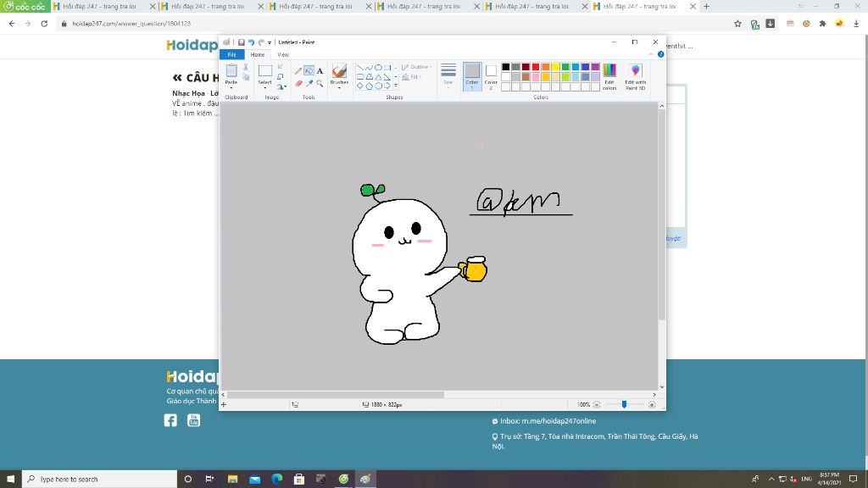Select the Triangle shape
Viewport: 868px width, 488px height.
[x=378, y=77]
